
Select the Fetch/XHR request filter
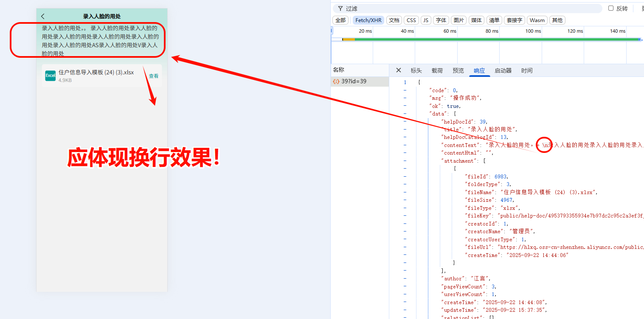(368, 20)
